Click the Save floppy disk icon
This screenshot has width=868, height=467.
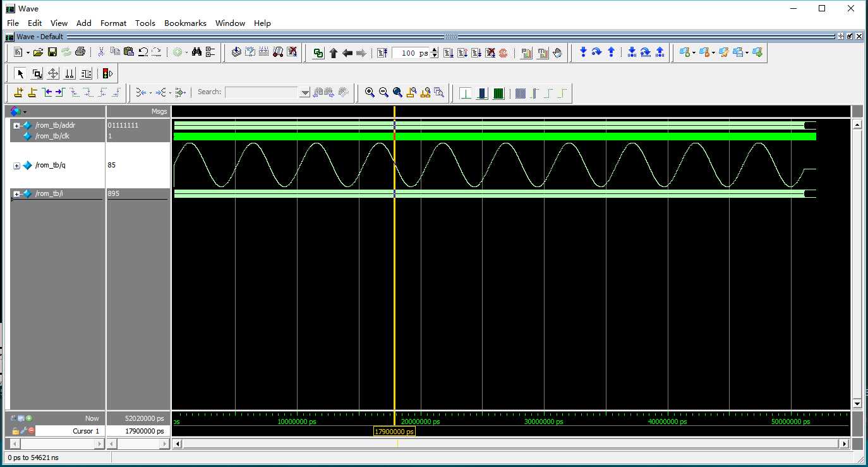click(52, 52)
